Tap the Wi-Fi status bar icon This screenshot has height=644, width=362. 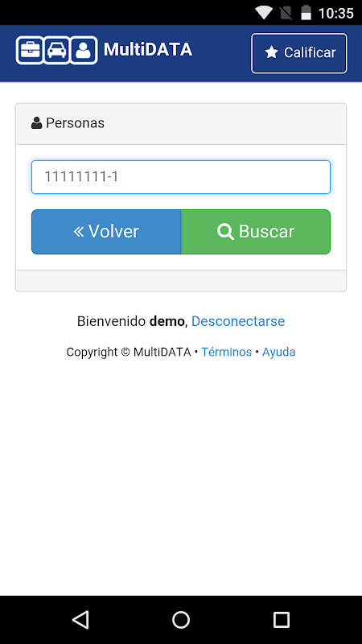tap(264, 13)
